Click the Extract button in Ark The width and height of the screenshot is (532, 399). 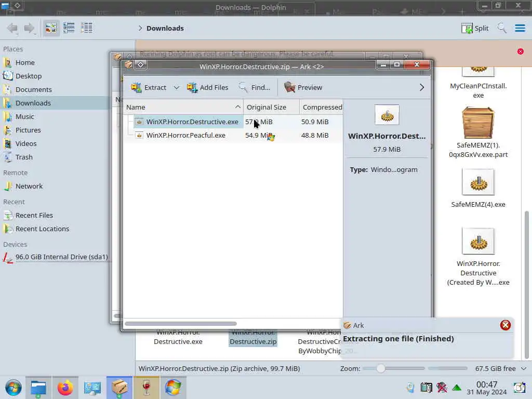tap(149, 87)
